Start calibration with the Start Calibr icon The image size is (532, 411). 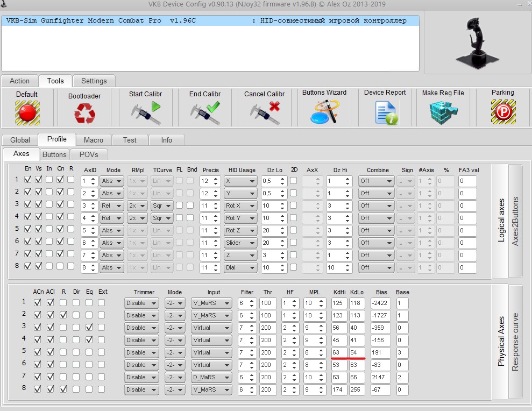click(146, 113)
